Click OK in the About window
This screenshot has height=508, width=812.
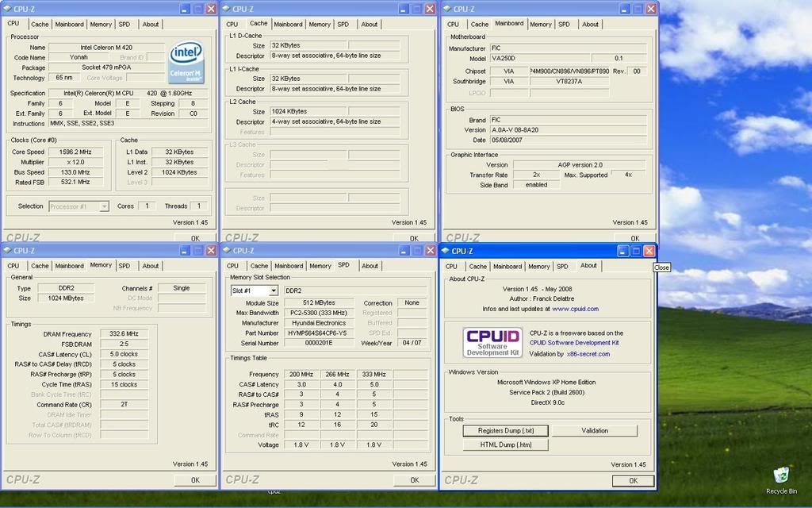coord(633,480)
